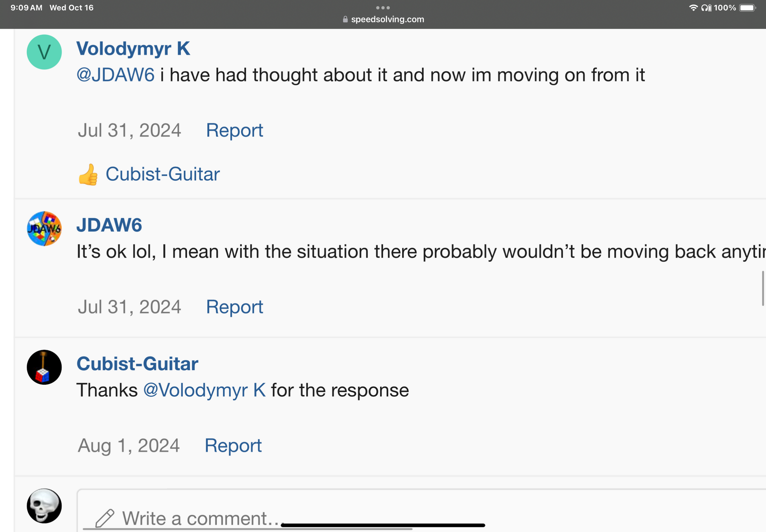Focus the Write a comment field
The image size is (766, 532).
coord(421,510)
